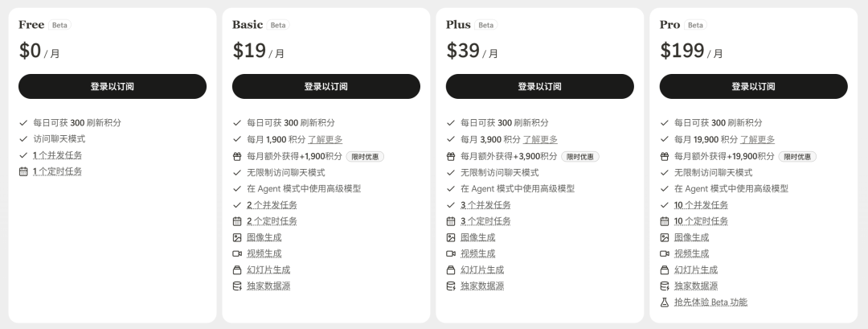The image size is (868, 329).
Task: Click the Beta tag next to Pro title
Action: coord(695,25)
